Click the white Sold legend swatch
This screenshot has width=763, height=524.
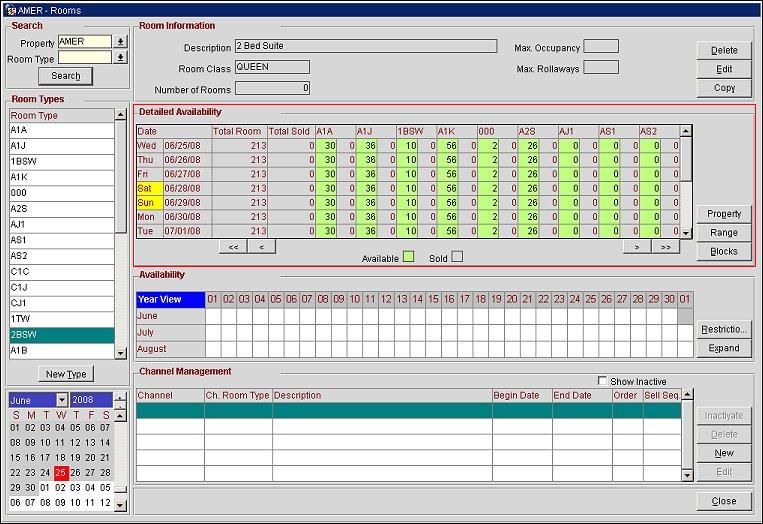pyautogui.click(x=457, y=258)
